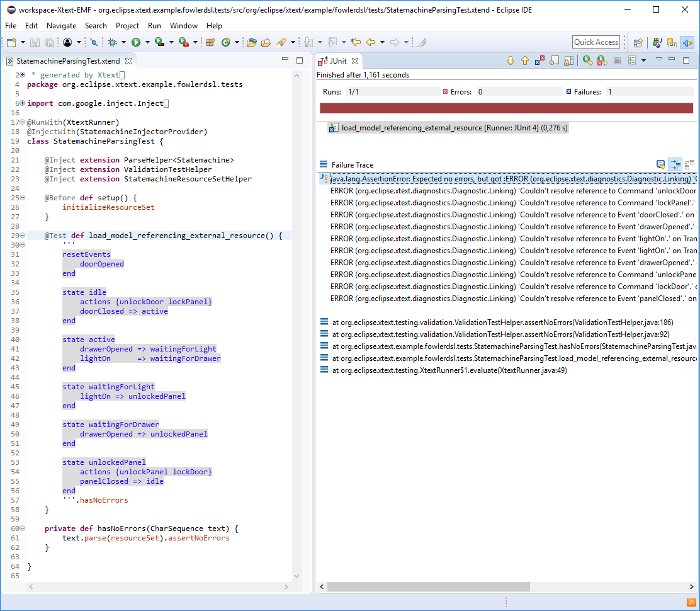This screenshot has width=700, height=611.
Task: Click the Save toolbar icon
Action: point(35,42)
